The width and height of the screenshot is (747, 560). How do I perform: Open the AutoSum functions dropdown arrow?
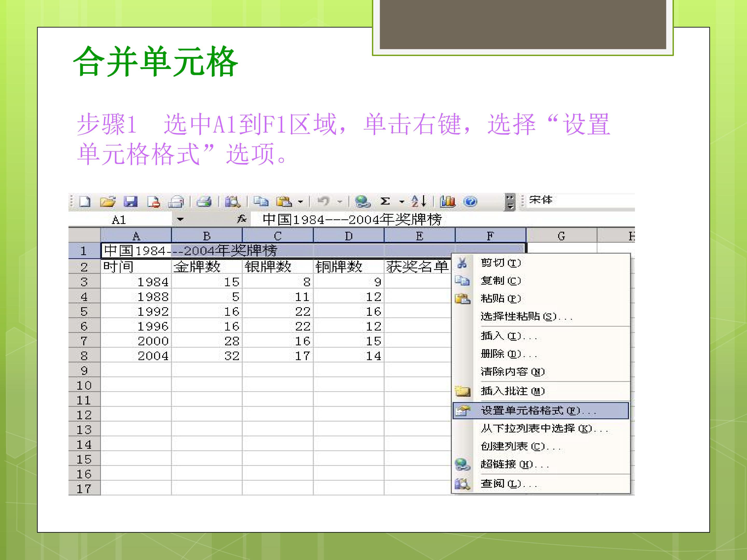tap(402, 202)
